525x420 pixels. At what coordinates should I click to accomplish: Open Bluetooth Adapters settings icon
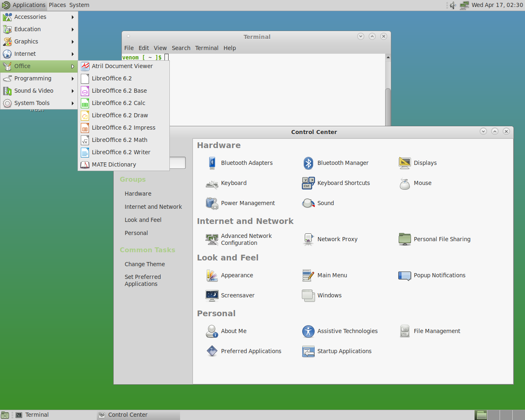click(212, 163)
